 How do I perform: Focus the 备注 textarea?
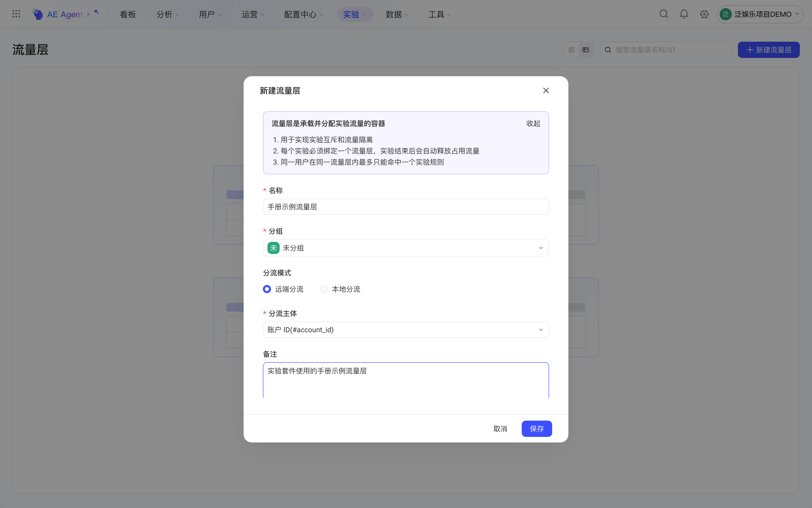pos(406,380)
